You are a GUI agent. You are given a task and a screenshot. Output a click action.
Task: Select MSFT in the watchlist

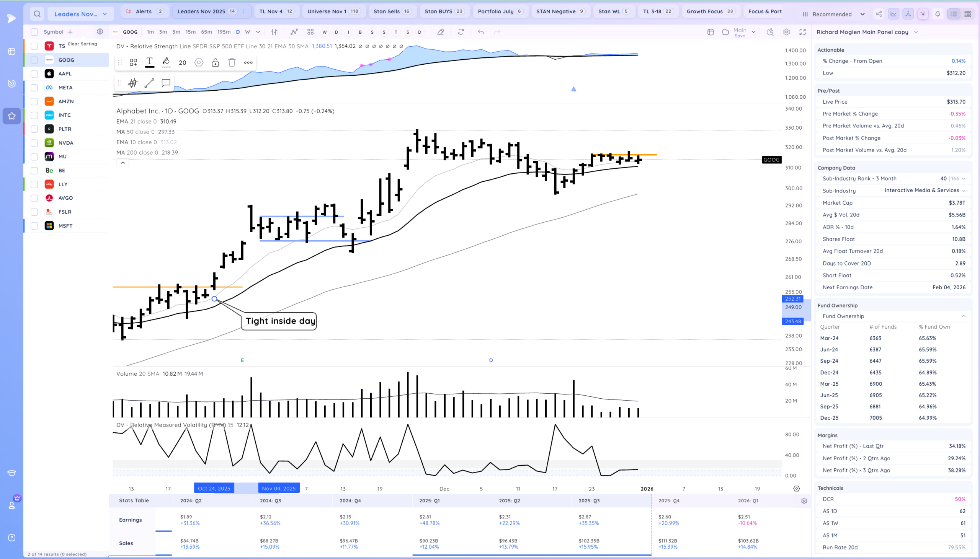tap(65, 226)
